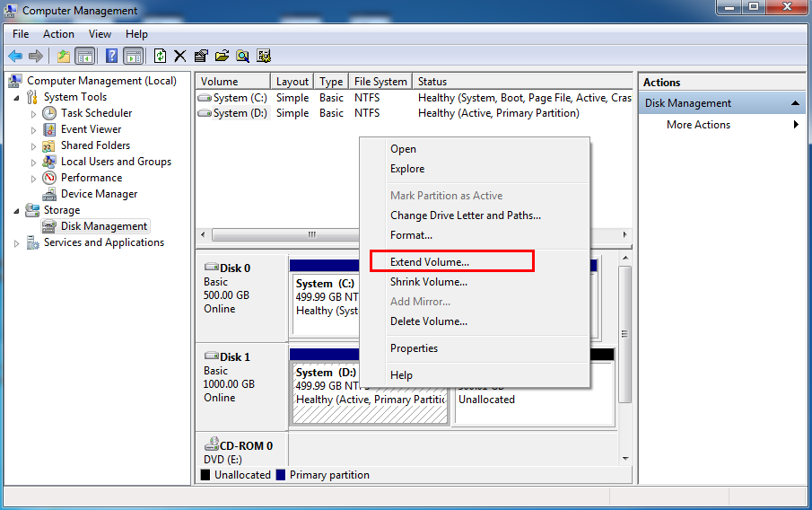Click the Computer Management (Local) root icon

click(x=15, y=81)
